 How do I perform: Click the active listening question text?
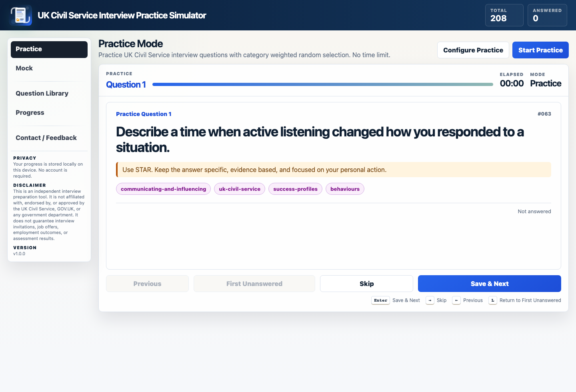click(320, 140)
